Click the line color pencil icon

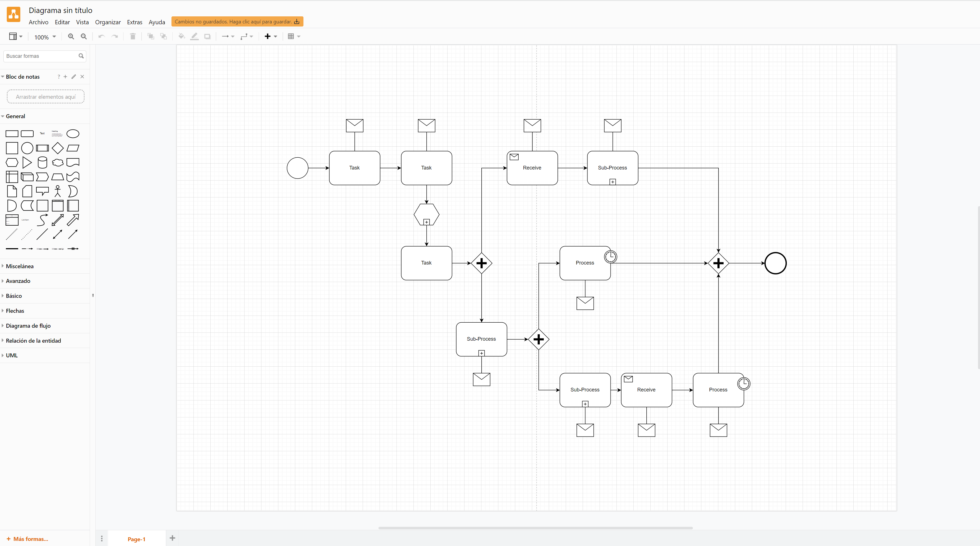click(x=194, y=37)
